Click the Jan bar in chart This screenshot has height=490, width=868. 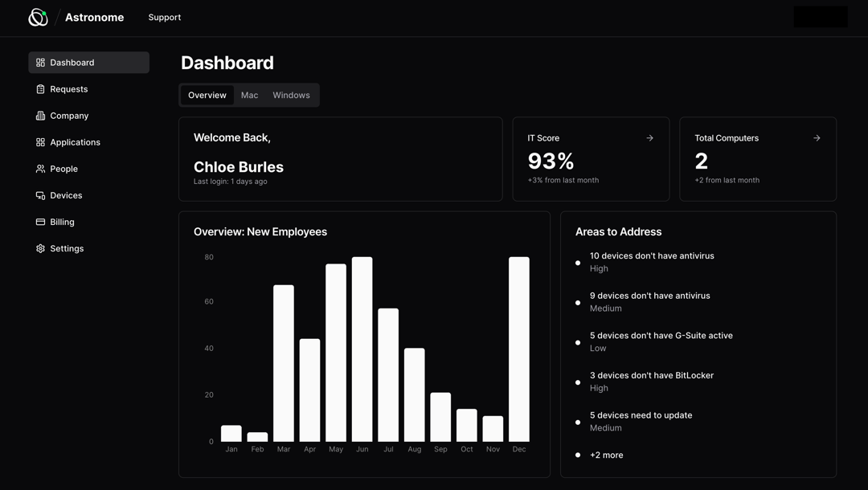point(231,434)
